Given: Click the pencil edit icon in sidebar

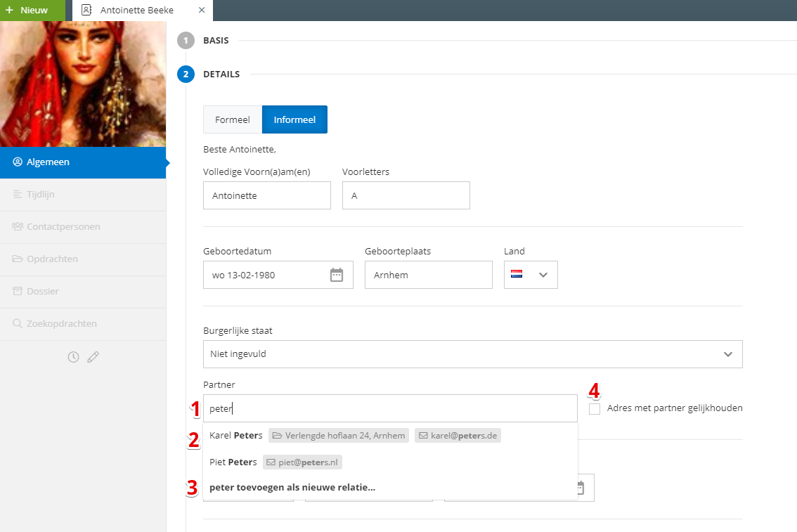Looking at the screenshot, I should (x=93, y=357).
